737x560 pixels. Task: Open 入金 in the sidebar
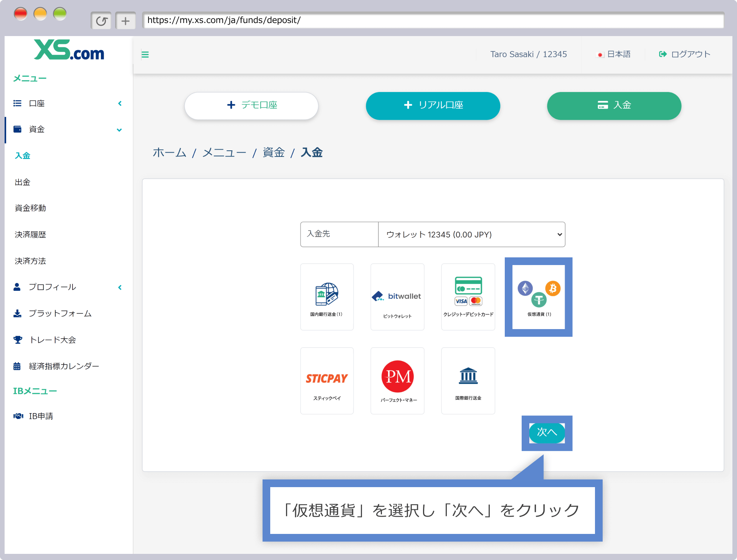(23, 156)
